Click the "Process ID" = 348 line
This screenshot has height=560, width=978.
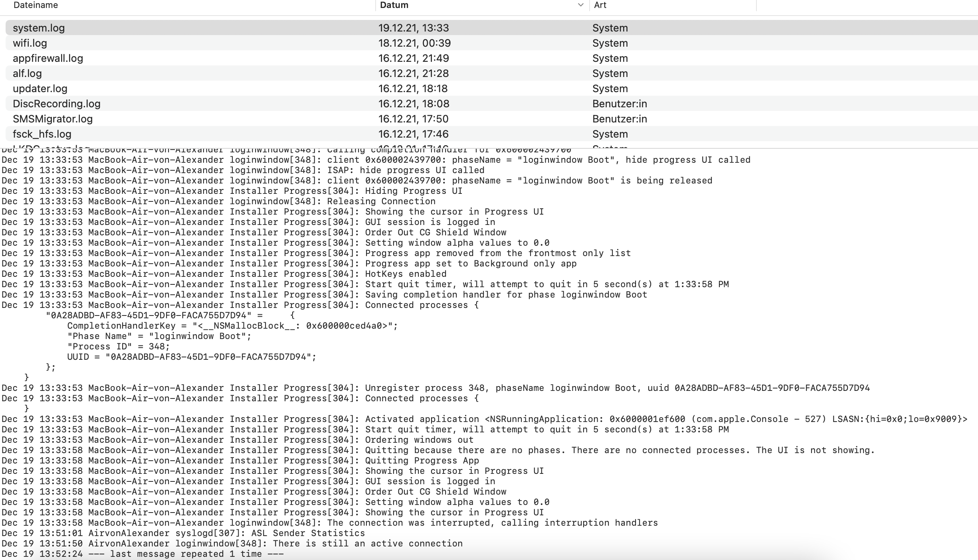point(119,346)
